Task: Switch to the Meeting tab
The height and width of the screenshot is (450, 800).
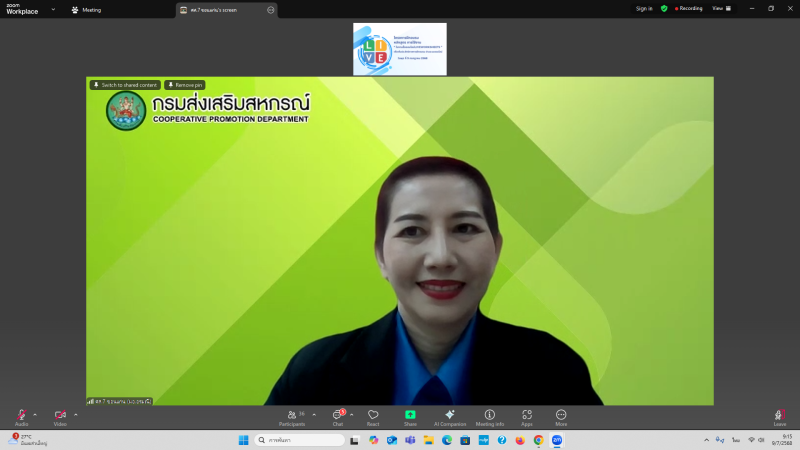Action: 86,10
